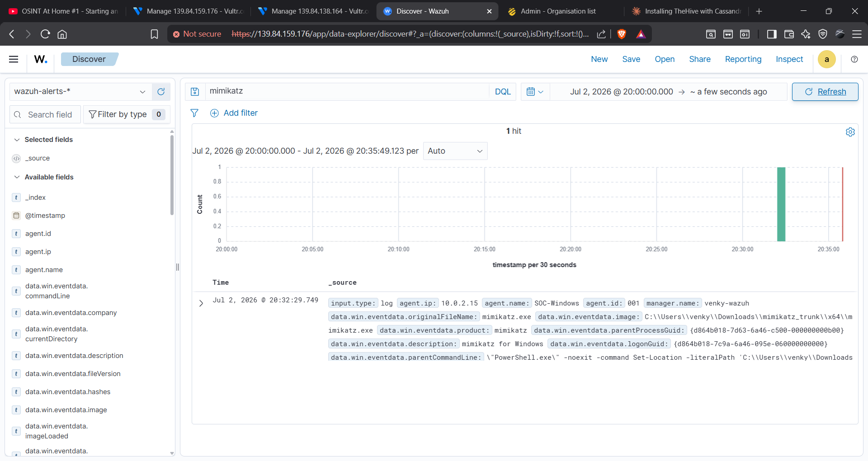The height and width of the screenshot is (461, 868).
Task: Open new browser tab
Action: 759,11
